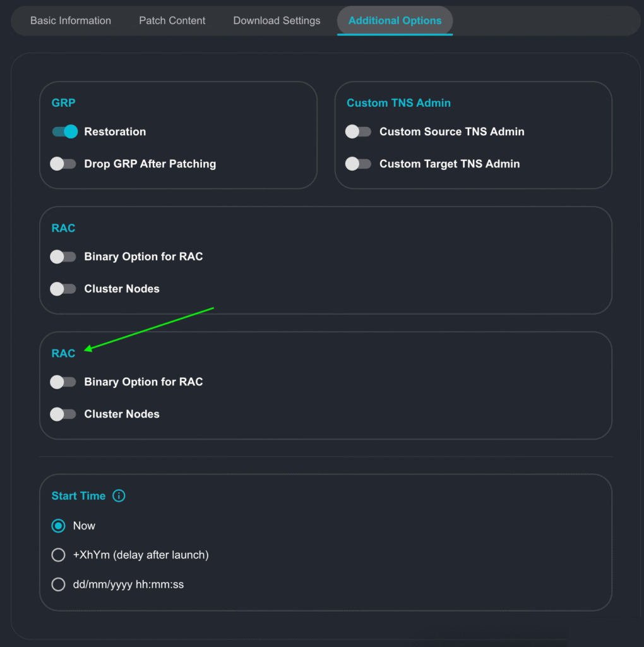Screen dimensions: 644x647
Task: Open the Basic Information tab
Action: (71, 21)
